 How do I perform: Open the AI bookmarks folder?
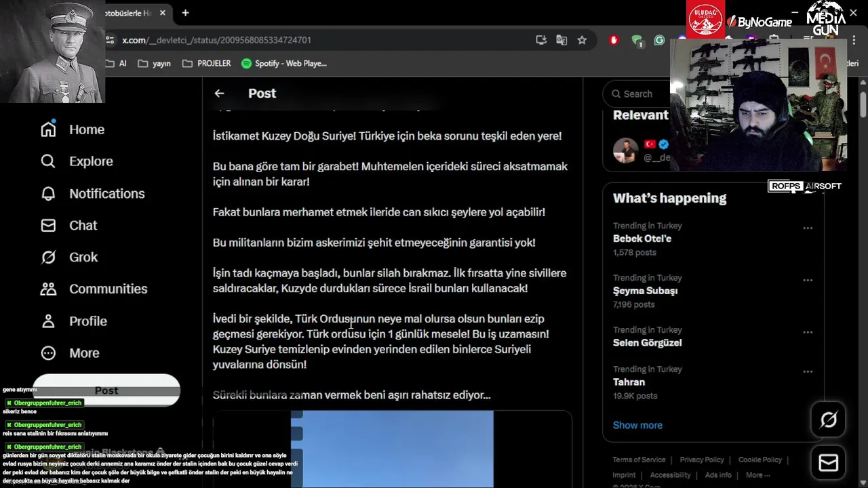(x=117, y=63)
